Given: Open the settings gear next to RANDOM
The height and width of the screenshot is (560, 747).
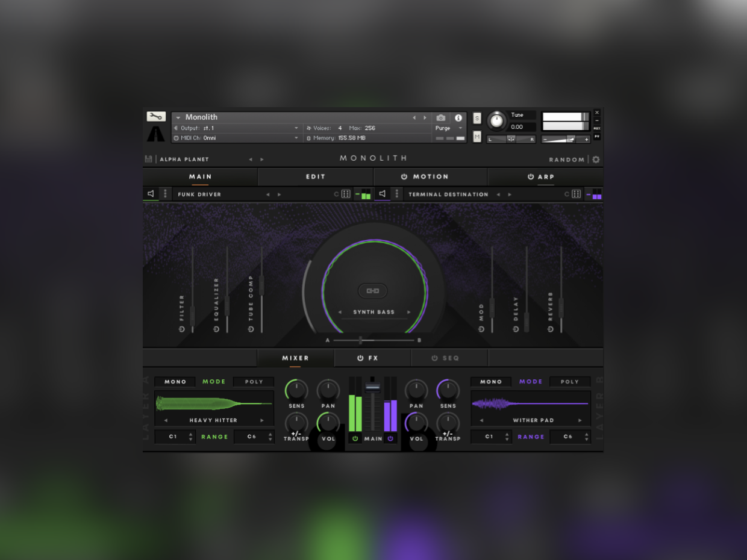Looking at the screenshot, I should (595, 159).
